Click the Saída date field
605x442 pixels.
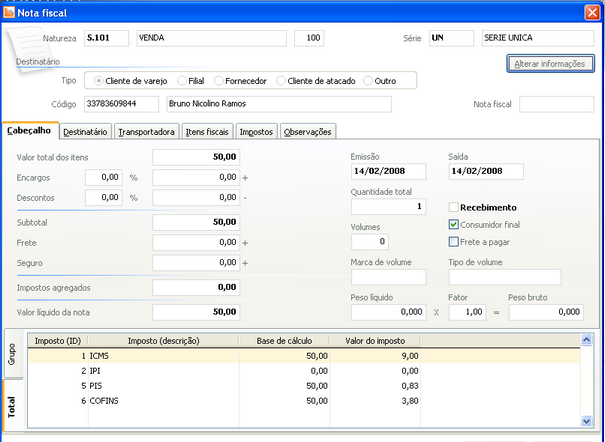(486, 171)
